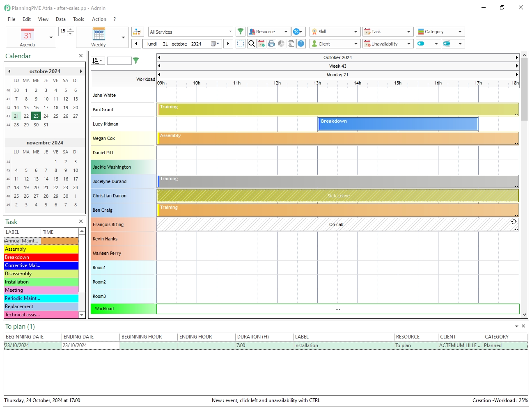This screenshot has height=407, width=532.
Task: Click Christian Damon's Sick Leave bar
Action: (x=338, y=196)
